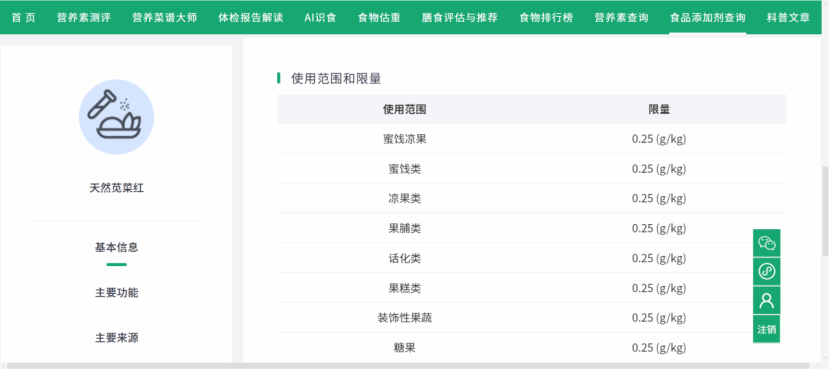Viewport: 830px width, 369px height.
Task: Open the user profile floating icon
Action: [766, 300]
